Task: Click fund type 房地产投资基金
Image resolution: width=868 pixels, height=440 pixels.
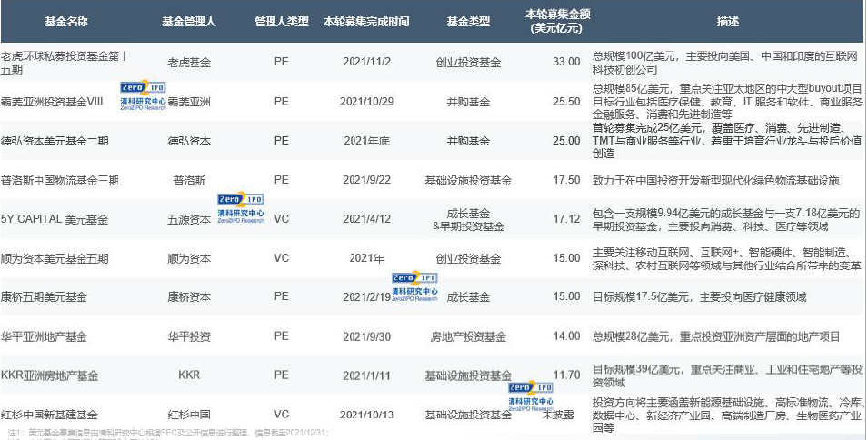Action: (x=468, y=337)
